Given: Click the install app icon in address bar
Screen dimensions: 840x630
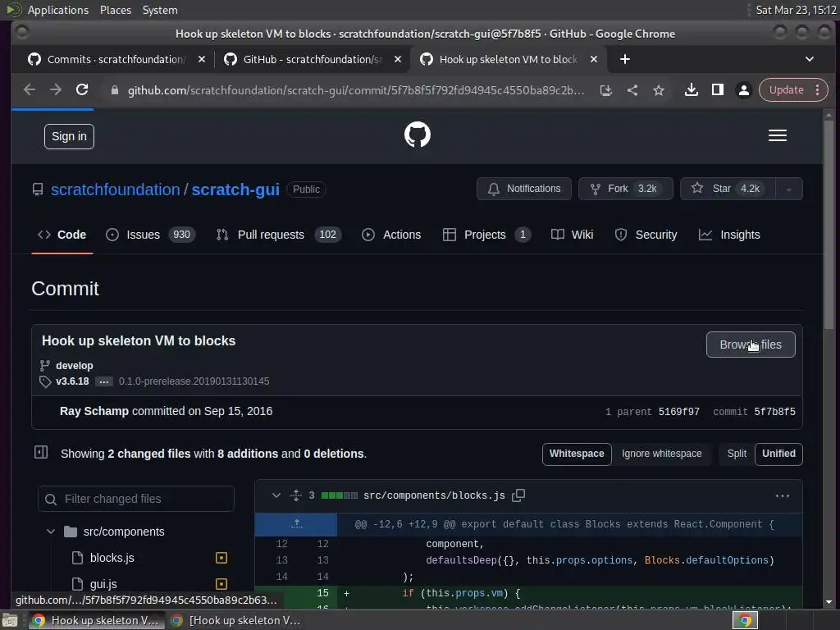Looking at the screenshot, I should 606,90.
